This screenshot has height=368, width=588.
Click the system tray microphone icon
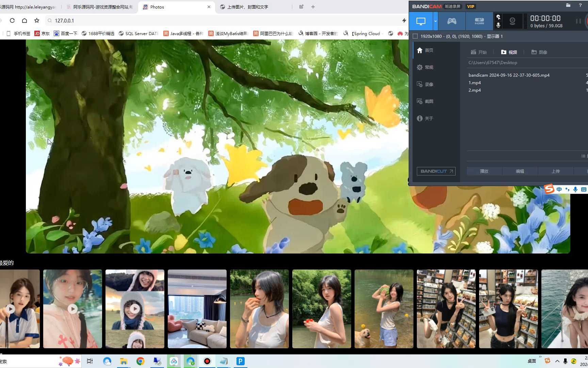[x=565, y=361]
